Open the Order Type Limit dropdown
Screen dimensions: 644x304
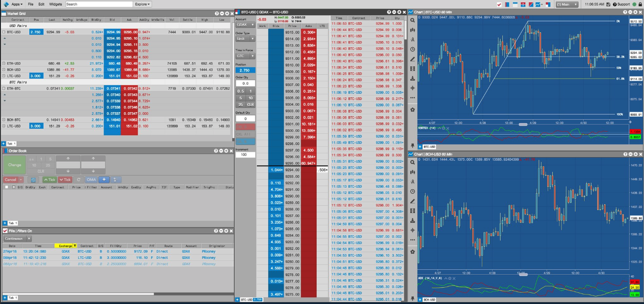(x=245, y=38)
